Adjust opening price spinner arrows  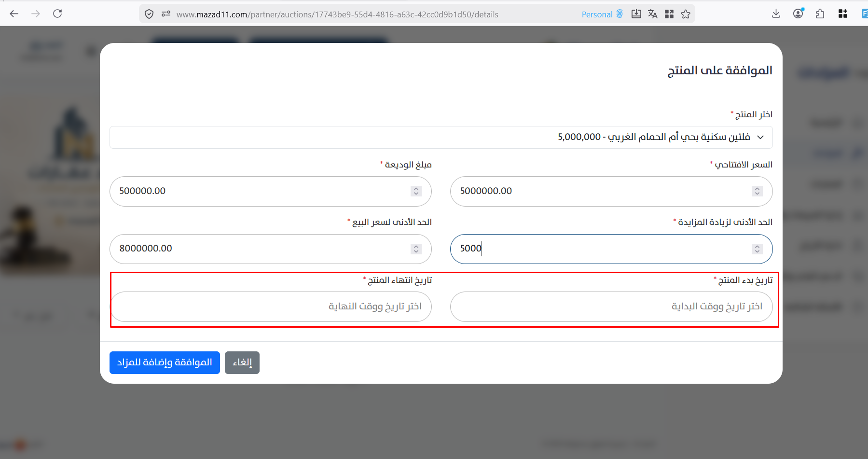pyautogui.click(x=757, y=191)
